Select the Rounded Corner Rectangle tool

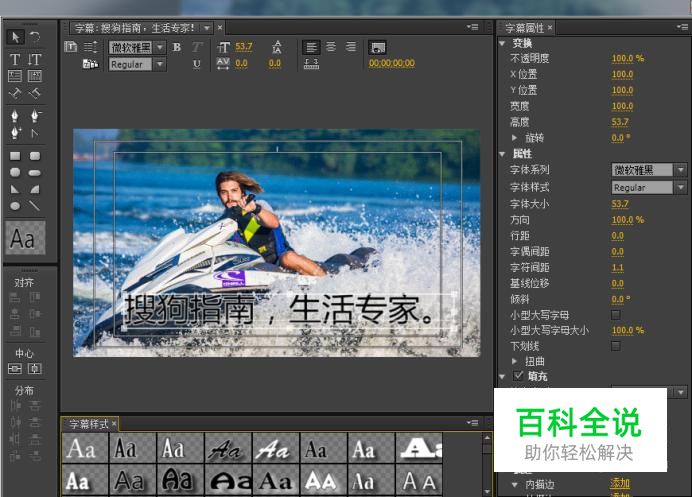click(x=35, y=156)
